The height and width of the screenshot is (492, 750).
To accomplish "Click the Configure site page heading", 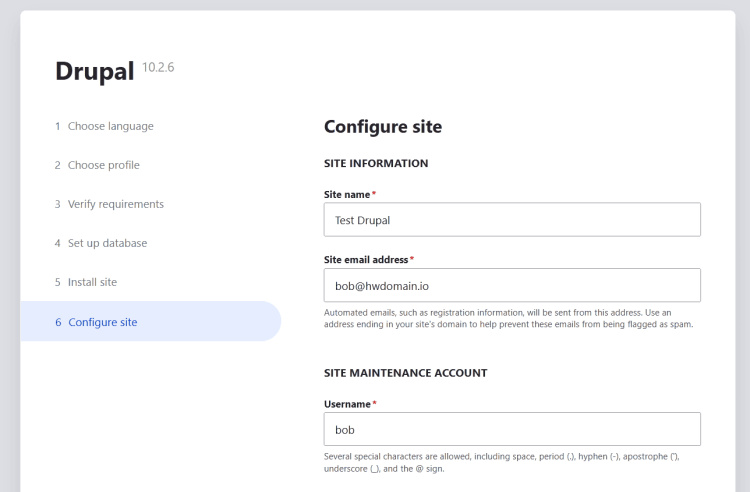I will 383,127.
